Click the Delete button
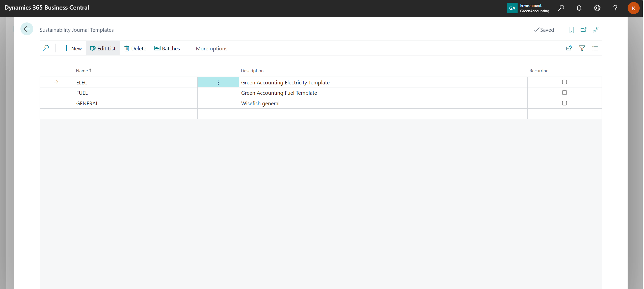 135,48
